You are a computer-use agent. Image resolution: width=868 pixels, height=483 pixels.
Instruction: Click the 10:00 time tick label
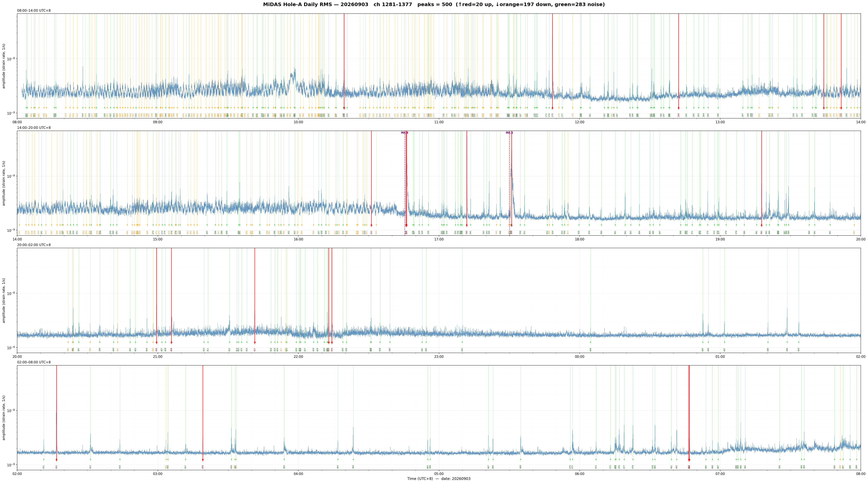298,122
